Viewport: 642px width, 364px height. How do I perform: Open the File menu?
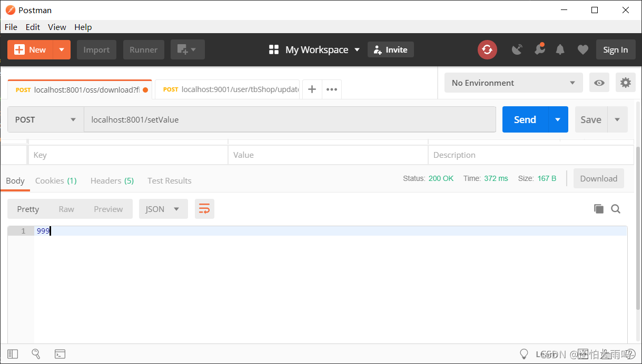pyautogui.click(x=11, y=27)
